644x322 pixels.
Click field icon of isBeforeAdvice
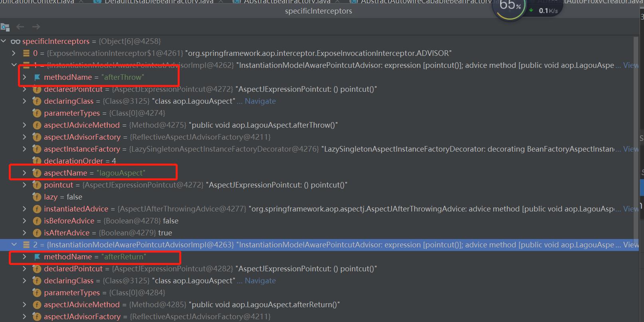(37, 221)
